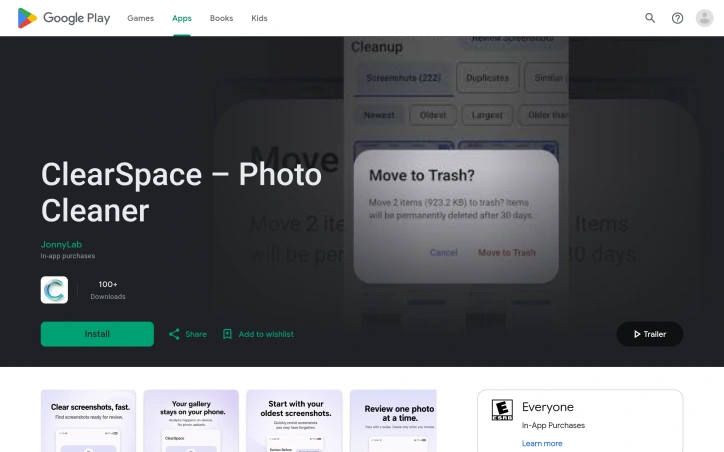The image size is (724, 452).
Task: Click the Add to wishlist label
Action: click(266, 334)
